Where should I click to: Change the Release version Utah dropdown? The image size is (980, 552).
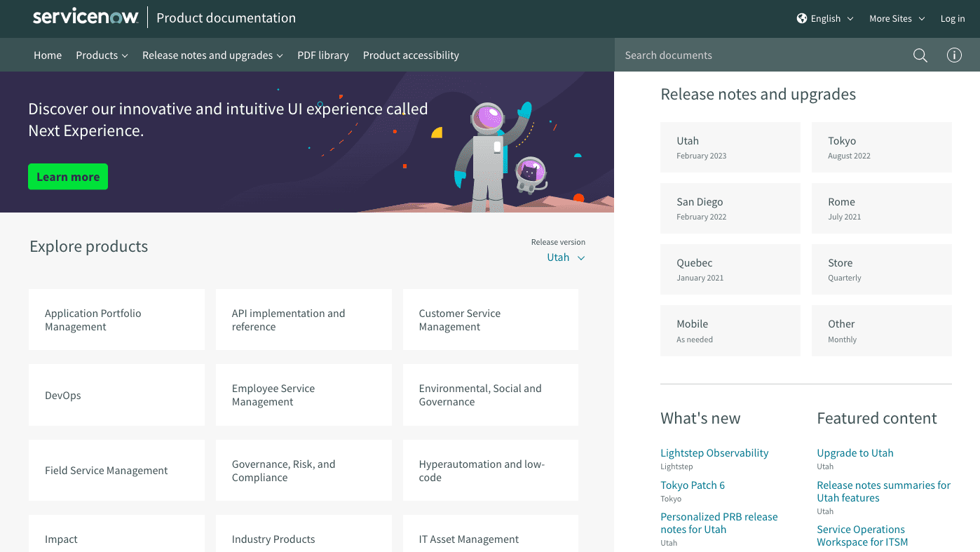566,257
